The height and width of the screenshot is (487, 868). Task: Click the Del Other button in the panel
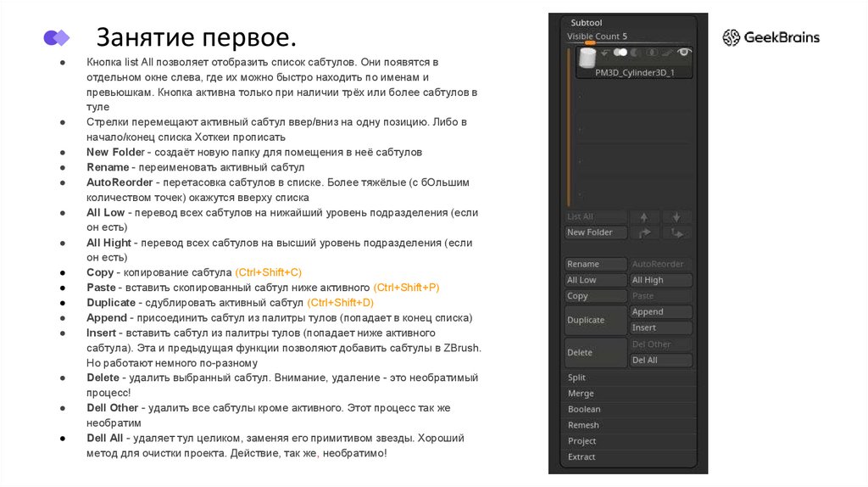[x=661, y=344]
